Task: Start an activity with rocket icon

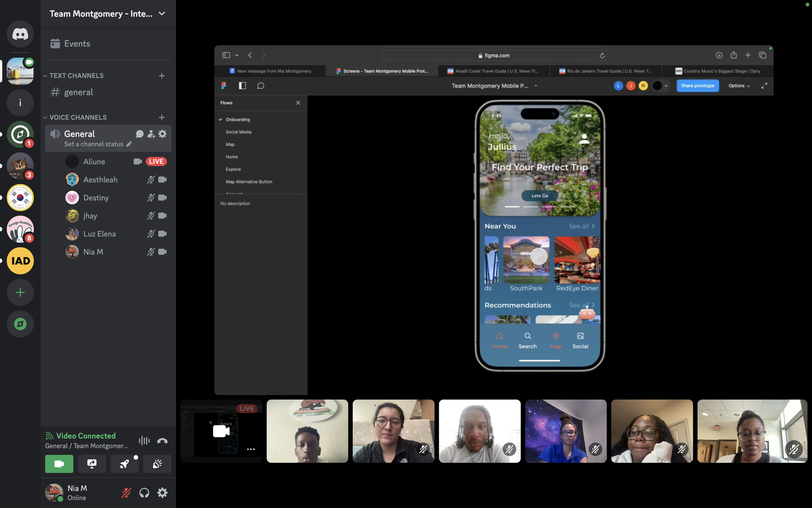Action: point(124,464)
